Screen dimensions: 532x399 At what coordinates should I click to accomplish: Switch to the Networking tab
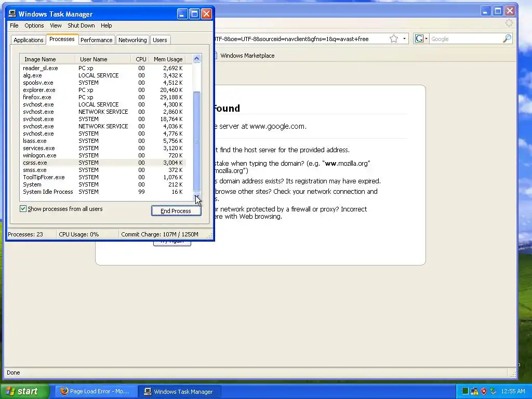click(x=132, y=39)
